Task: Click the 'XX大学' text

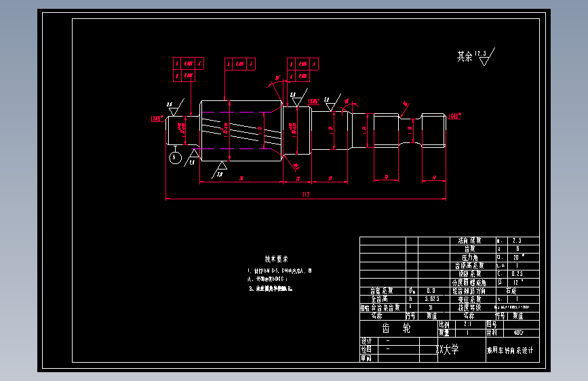Action: click(x=447, y=350)
